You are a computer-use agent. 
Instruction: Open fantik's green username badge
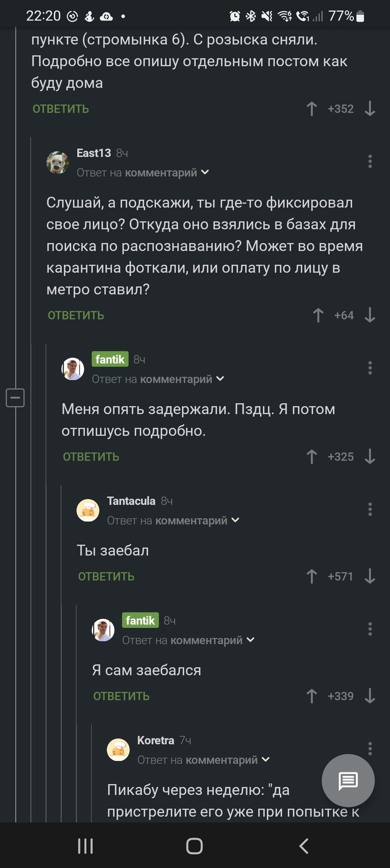(109, 359)
